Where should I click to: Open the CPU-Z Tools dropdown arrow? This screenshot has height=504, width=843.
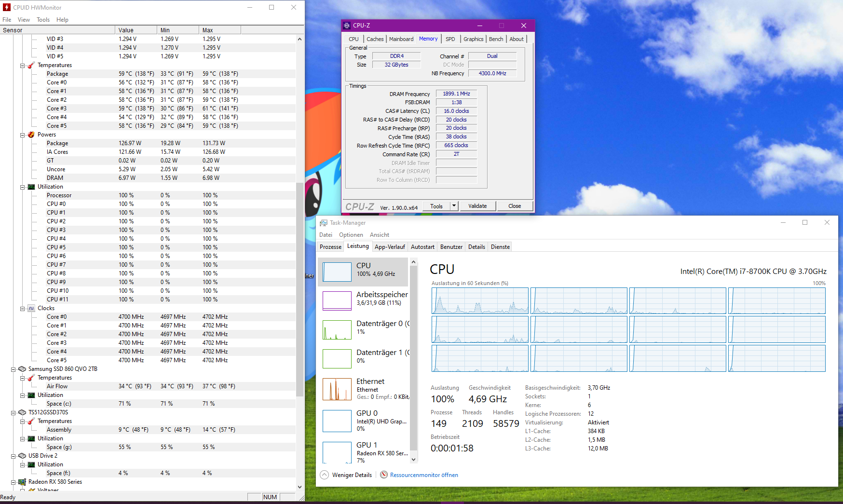(x=454, y=206)
